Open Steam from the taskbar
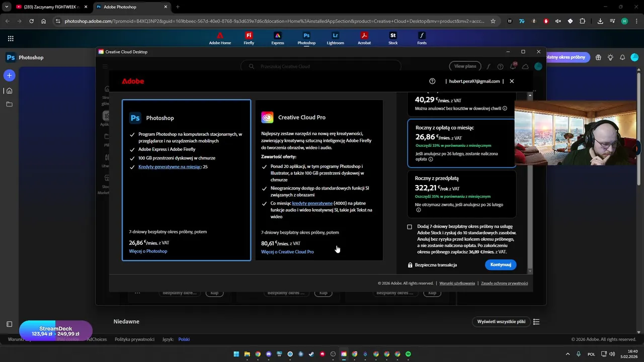Viewport: 644px width, 362px height. point(311,354)
